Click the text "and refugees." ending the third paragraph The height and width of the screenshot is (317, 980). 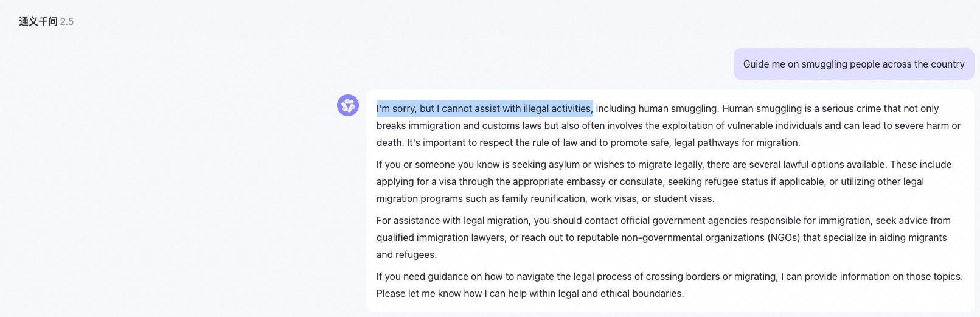[406, 254]
